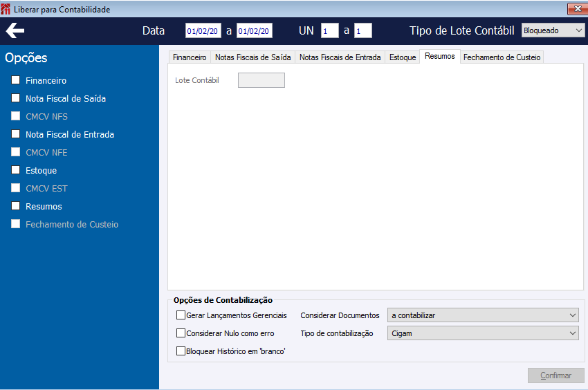
Task: Click the second UN input field
Action: [362, 30]
